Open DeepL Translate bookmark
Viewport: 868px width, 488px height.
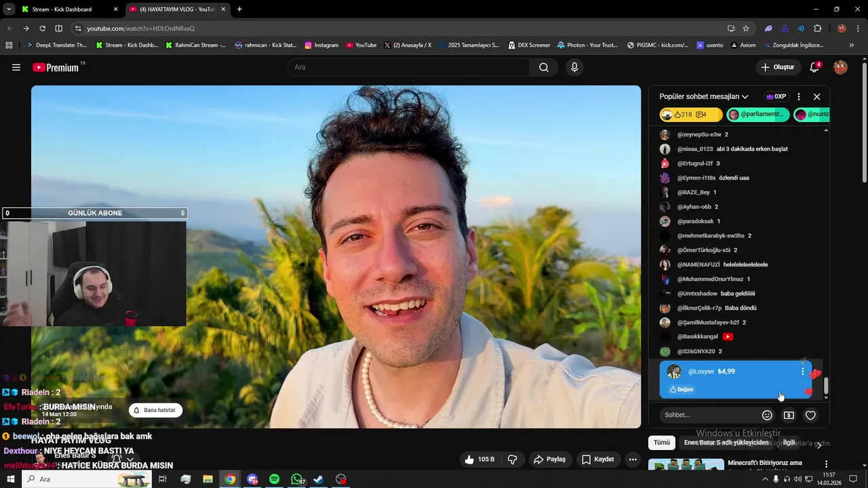click(56, 45)
